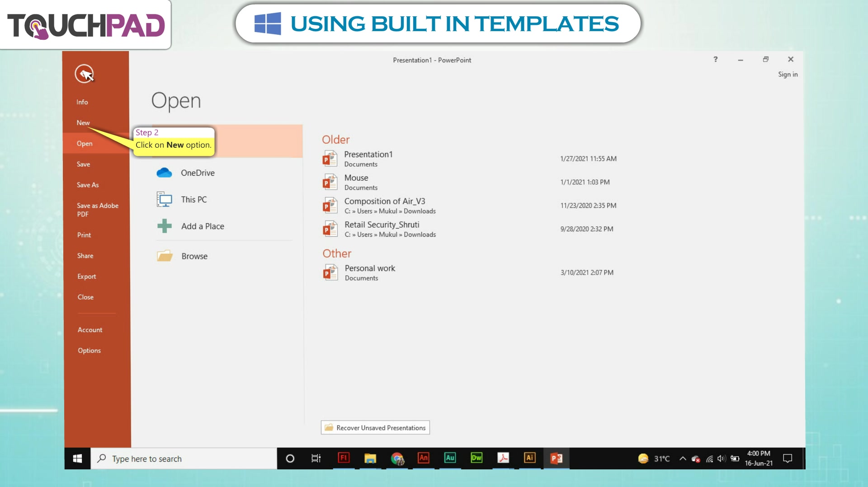The height and width of the screenshot is (487, 868).
Task: Select the New option in sidebar
Action: [83, 123]
